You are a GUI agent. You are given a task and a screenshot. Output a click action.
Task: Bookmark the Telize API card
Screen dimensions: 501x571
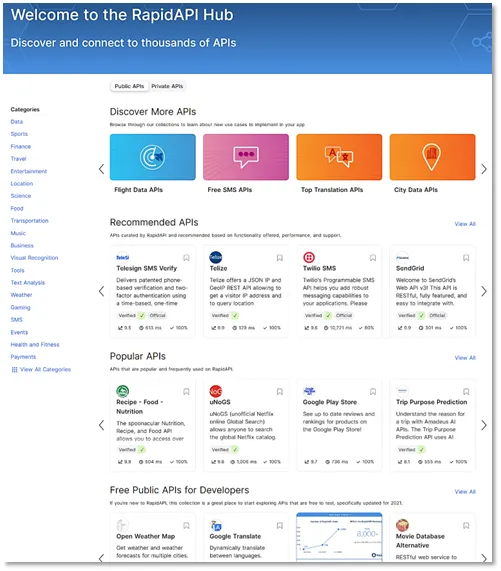[x=280, y=258]
